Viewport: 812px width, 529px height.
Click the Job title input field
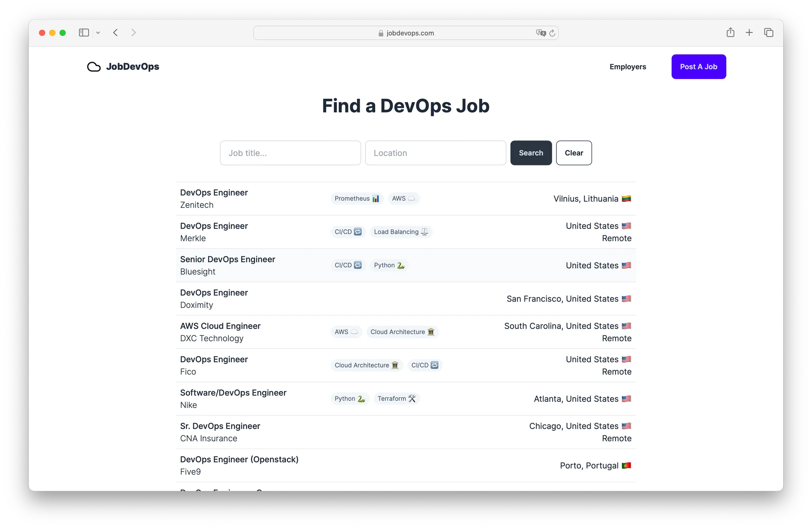[x=290, y=153]
